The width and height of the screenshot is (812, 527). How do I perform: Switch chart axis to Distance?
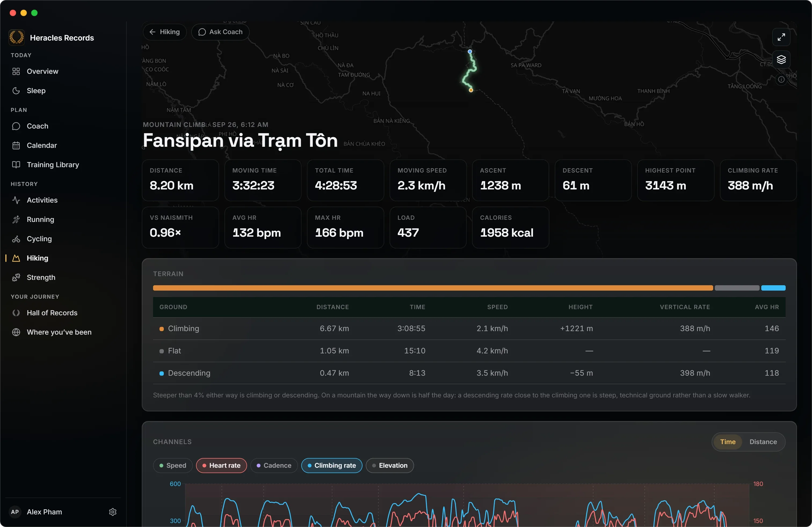click(x=763, y=442)
